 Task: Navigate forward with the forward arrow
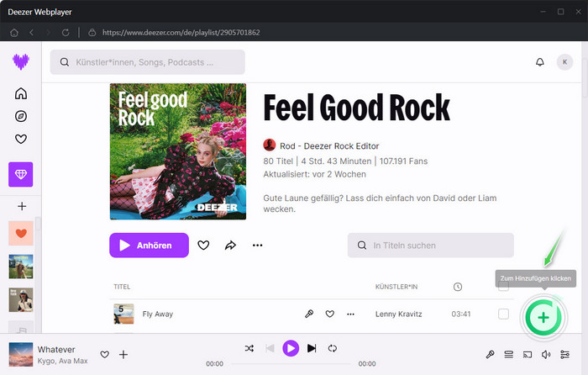(49, 33)
